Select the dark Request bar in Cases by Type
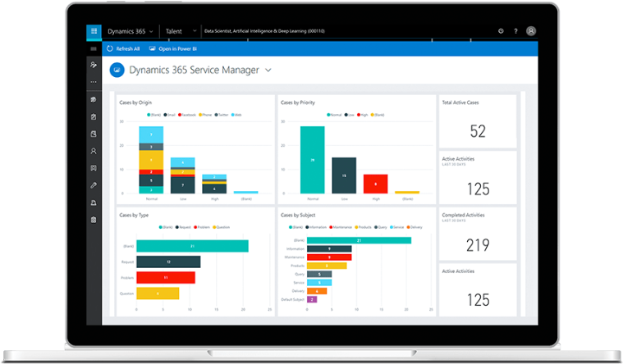The width and height of the screenshot is (623, 364). click(x=168, y=262)
